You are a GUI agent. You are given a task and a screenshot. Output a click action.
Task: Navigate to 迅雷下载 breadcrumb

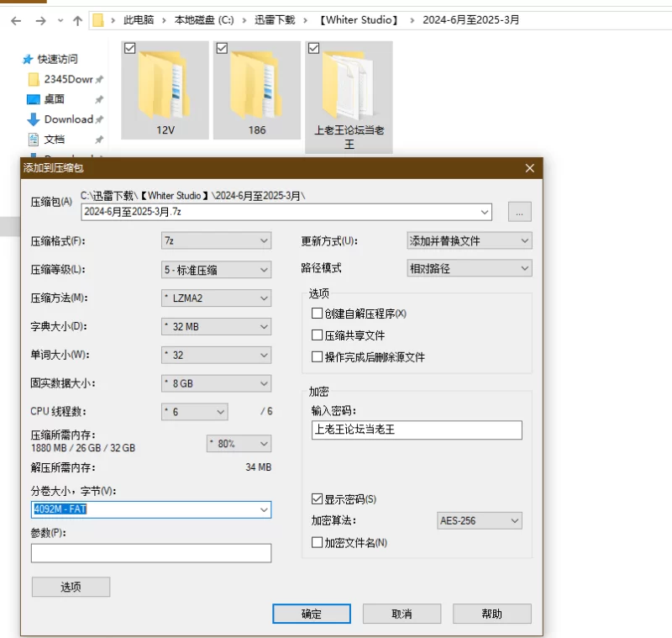tap(275, 20)
